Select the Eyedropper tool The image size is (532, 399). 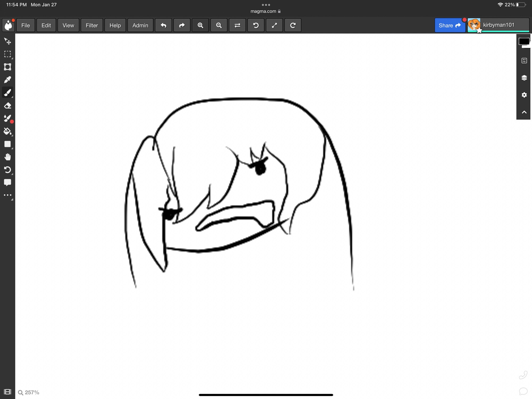(x=7, y=80)
